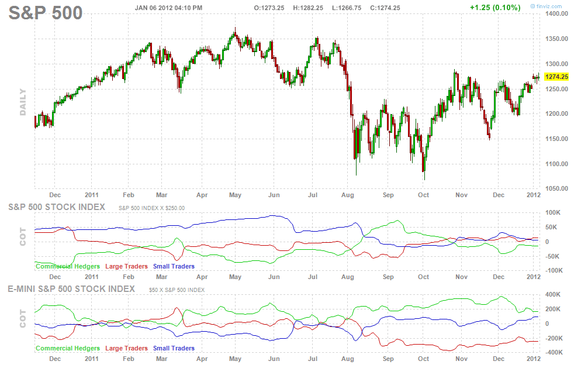Click the 1050.00 price axis label
Screen dimensions: 588x368
coord(556,188)
